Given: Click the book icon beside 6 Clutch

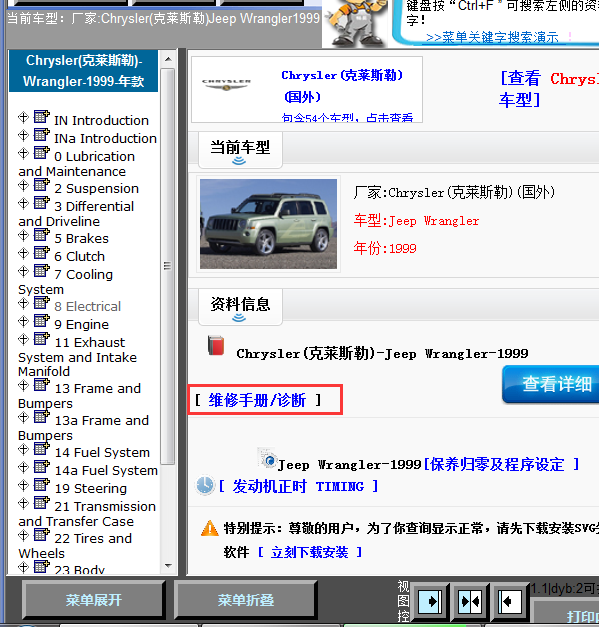Looking at the screenshot, I should 42,253.
